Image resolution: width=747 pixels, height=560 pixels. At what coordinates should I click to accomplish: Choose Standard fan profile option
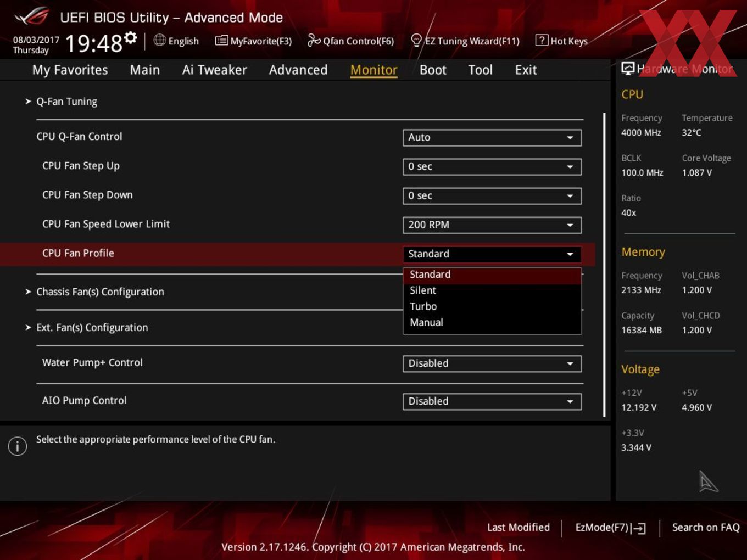pyautogui.click(x=492, y=275)
